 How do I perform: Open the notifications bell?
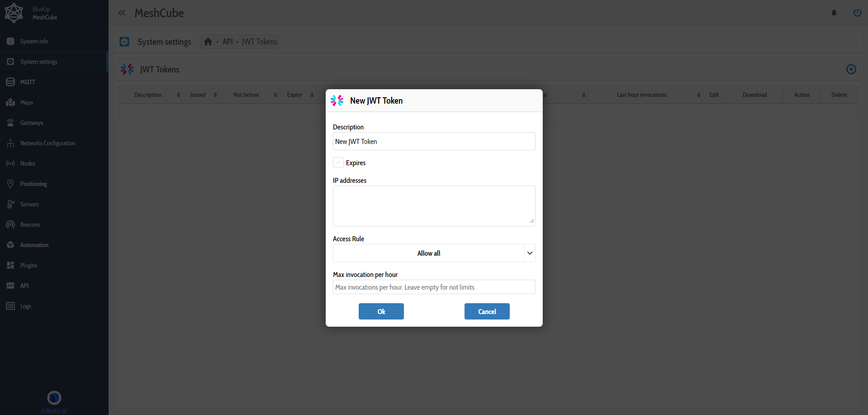pos(834,13)
